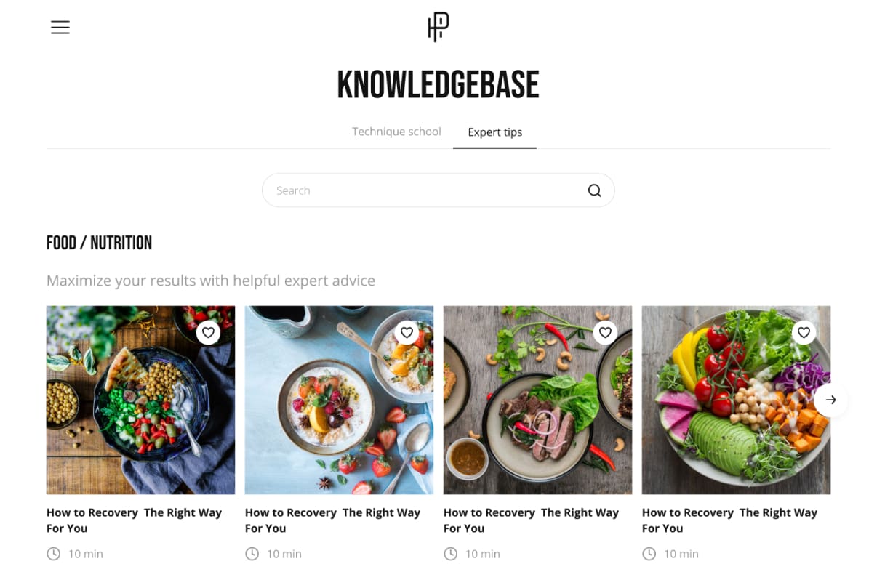
Task: Favorite the steak salad article
Action: pyautogui.click(x=605, y=332)
